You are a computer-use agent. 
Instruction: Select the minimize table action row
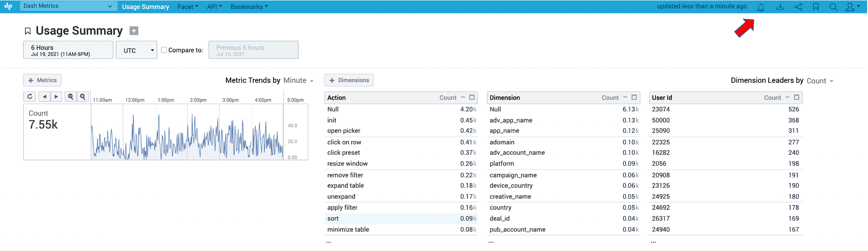tap(401, 230)
